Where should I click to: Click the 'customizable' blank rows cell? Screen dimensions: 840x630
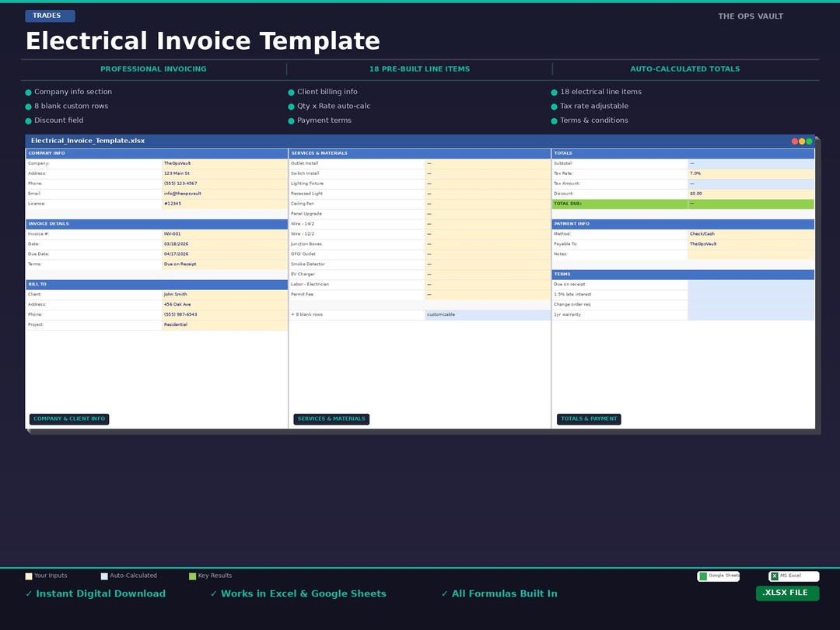coord(488,315)
